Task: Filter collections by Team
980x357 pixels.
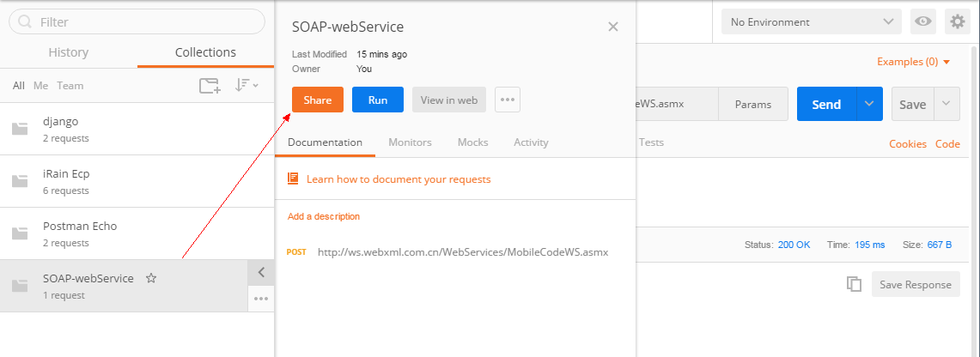Action: (70, 86)
